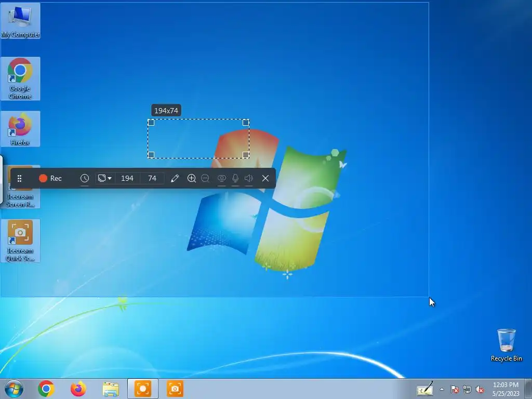Image resolution: width=532 pixels, height=399 pixels.
Task: Open the network status tray icon
Action: (x=467, y=389)
